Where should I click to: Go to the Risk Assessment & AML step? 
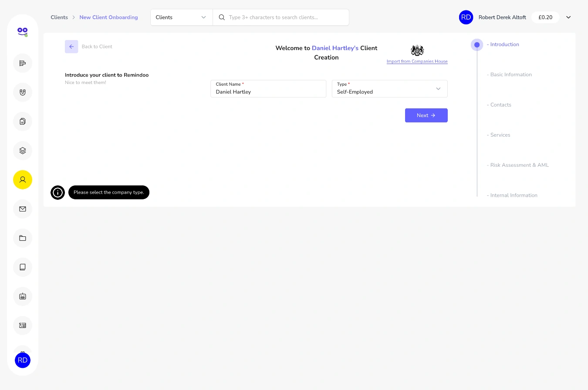(x=518, y=165)
